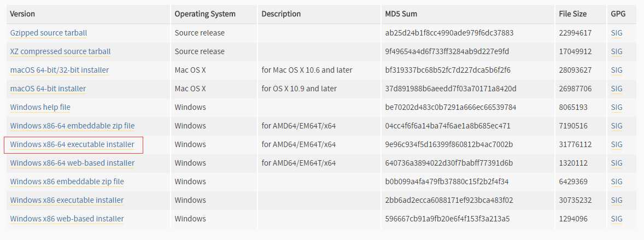Click SIG link for Windows help file
644x240 pixels.
coord(617,107)
